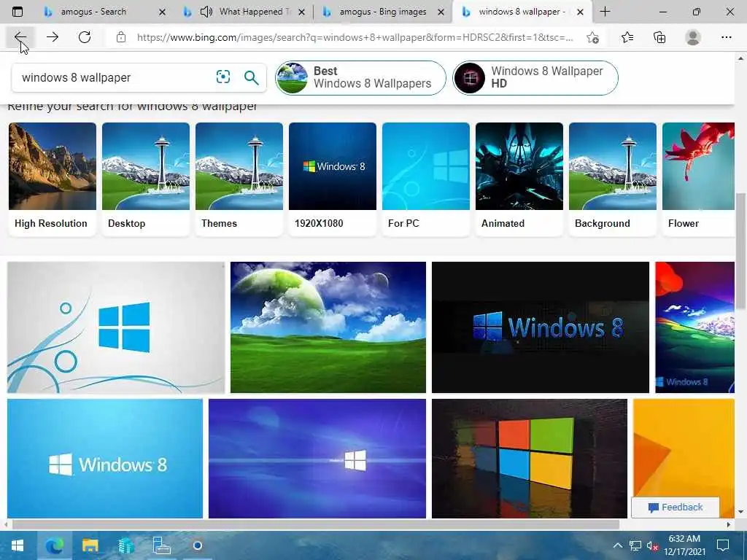This screenshot has height=560, width=747.
Task: Open the taskbar app with the blue building icon
Action: [126, 545]
